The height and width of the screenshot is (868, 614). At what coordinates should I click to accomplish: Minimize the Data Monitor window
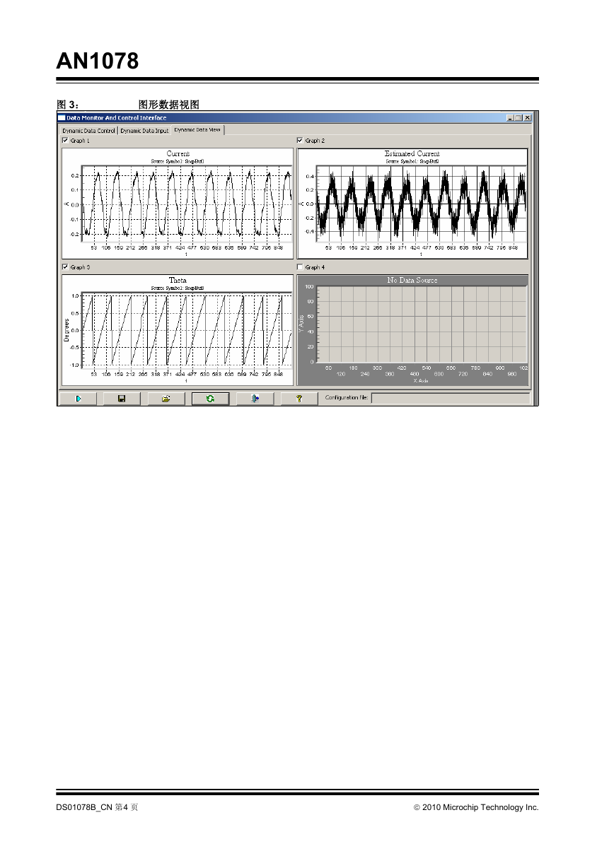(x=510, y=118)
